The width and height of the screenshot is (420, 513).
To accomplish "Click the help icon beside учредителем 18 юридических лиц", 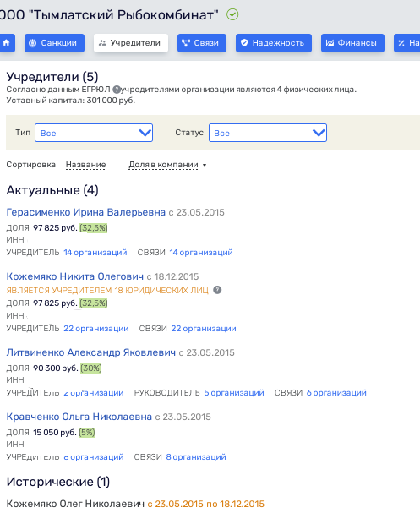I will 217,290.
